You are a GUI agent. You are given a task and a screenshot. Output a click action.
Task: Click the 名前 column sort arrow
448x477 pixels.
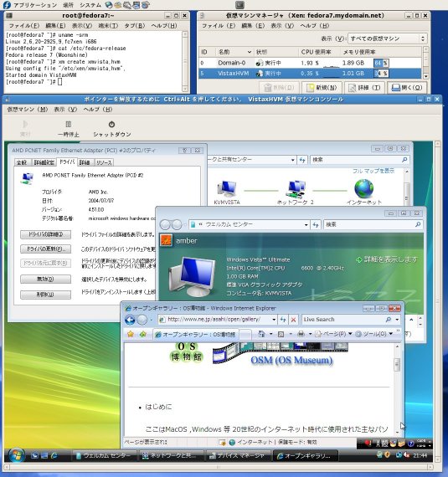tap(250, 52)
